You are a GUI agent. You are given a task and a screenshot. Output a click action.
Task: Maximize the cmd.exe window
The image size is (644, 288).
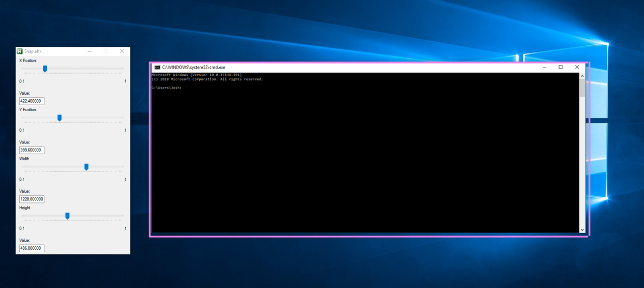561,67
